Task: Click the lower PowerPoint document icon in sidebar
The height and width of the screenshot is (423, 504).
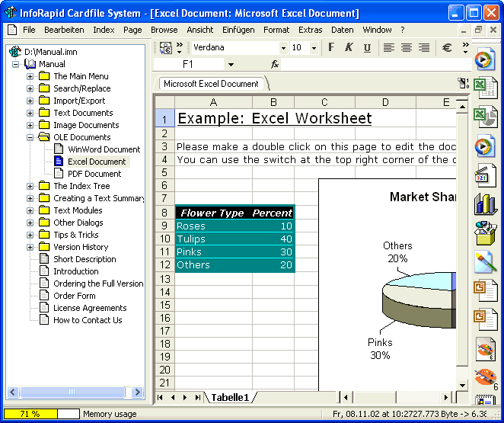Action: [x=485, y=319]
